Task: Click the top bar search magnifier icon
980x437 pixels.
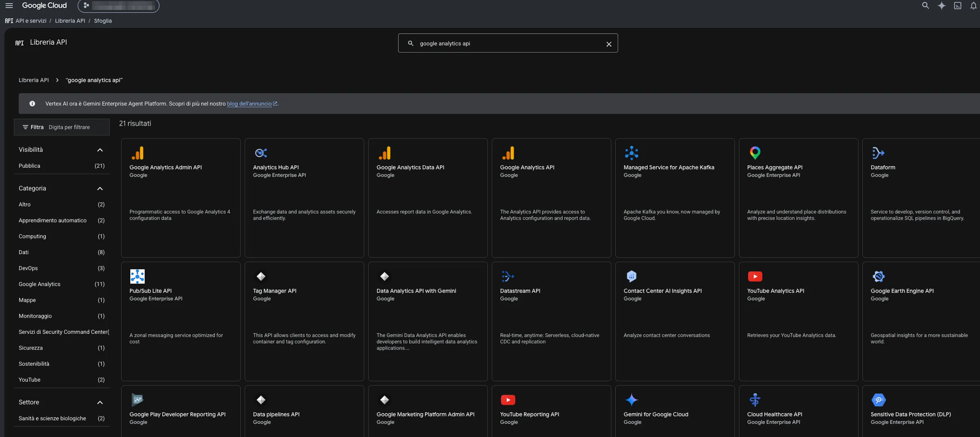Action: tap(925, 6)
